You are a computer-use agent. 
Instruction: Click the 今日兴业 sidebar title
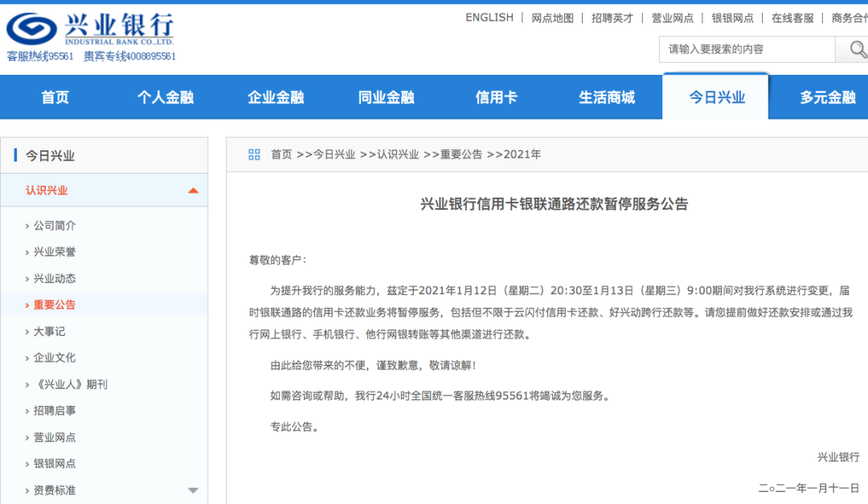tap(50, 156)
